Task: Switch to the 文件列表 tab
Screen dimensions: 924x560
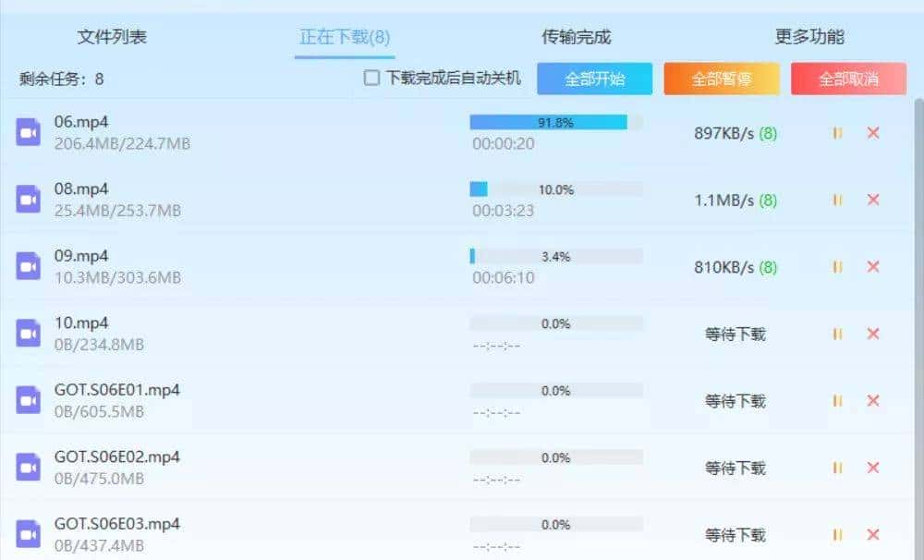Action: pos(111,36)
